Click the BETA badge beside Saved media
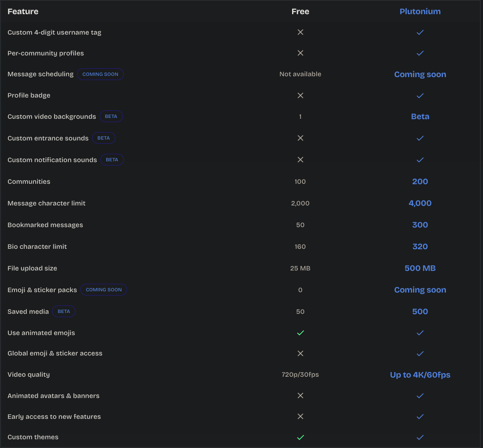Screen dimensions: 483x448 pos(64,311)
